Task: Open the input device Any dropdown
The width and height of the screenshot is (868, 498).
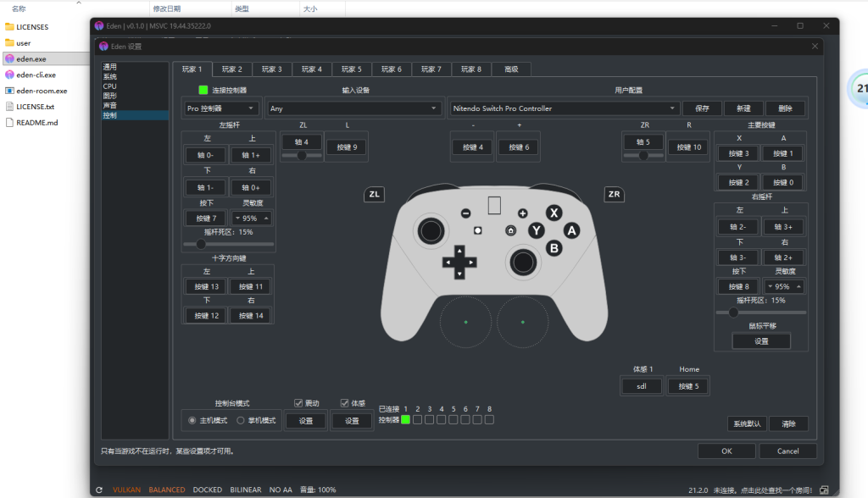Action: 354,108
